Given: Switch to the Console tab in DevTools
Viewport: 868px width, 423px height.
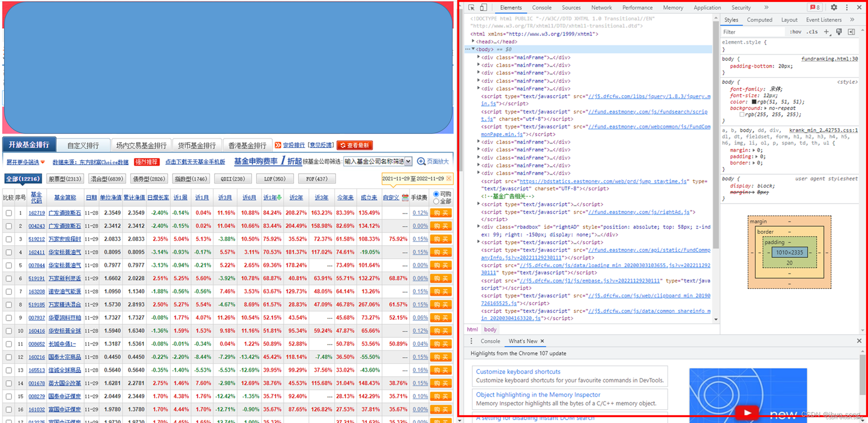Looking at the screenshot, I should coord(542,8).
